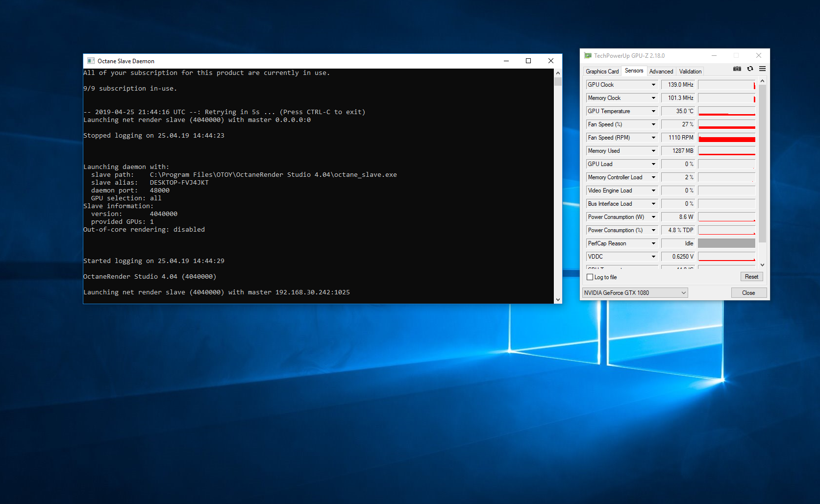This screenshot has height=504, width=820.
Task: Click the '9/9 subscription in-use.' console line
Action: [x=130, y=89]
